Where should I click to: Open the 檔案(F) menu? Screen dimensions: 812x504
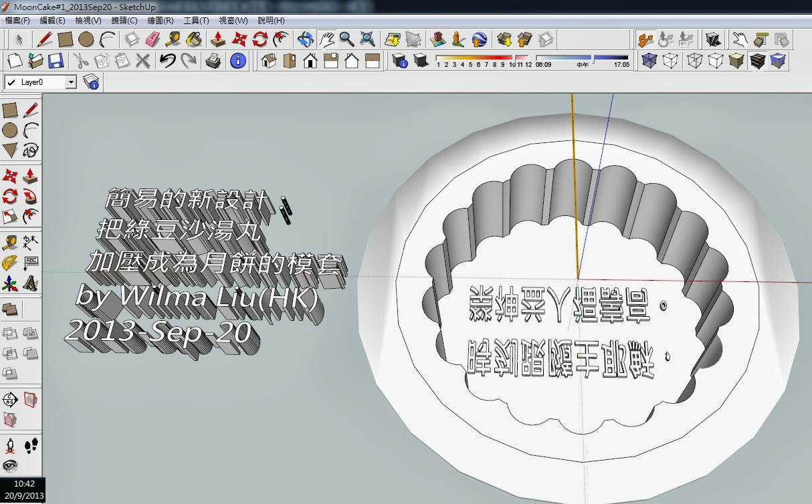pyautogui.click(x=17, y=21)
